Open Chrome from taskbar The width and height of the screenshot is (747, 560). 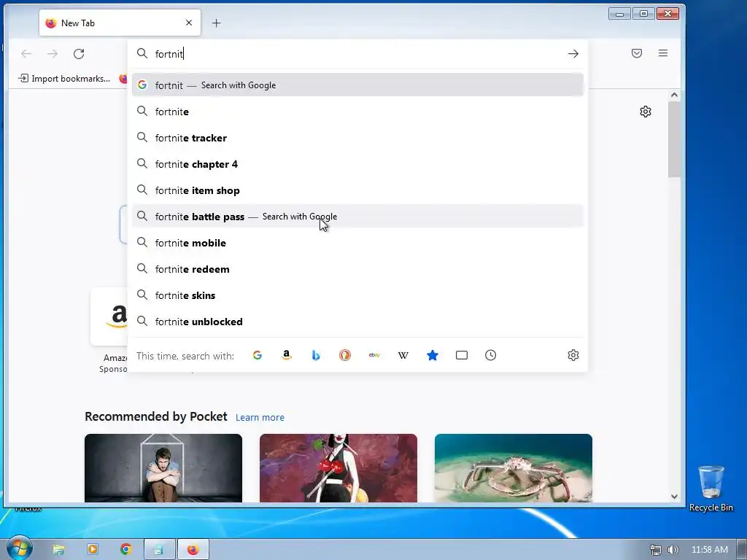coord(126,550)
